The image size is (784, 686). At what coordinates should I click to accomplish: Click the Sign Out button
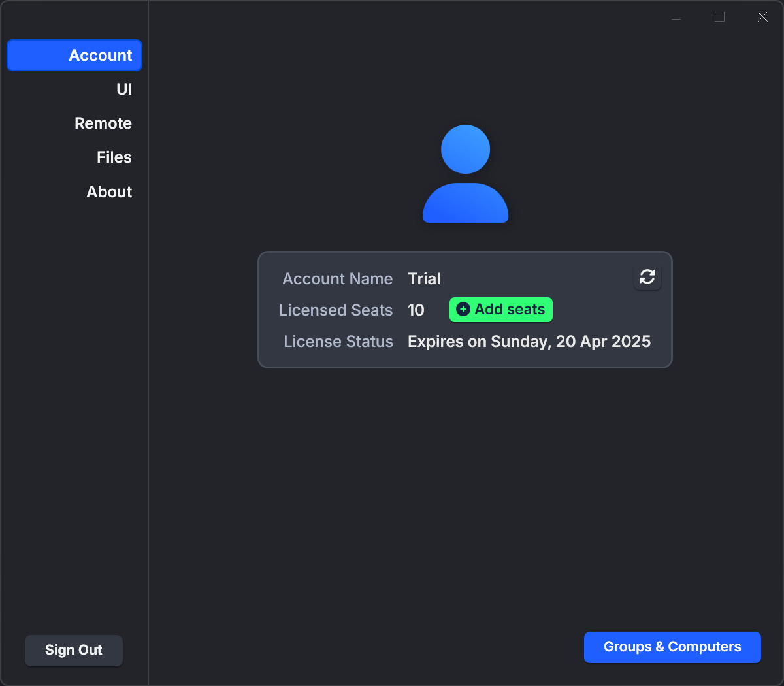click(x=74, y=650)
